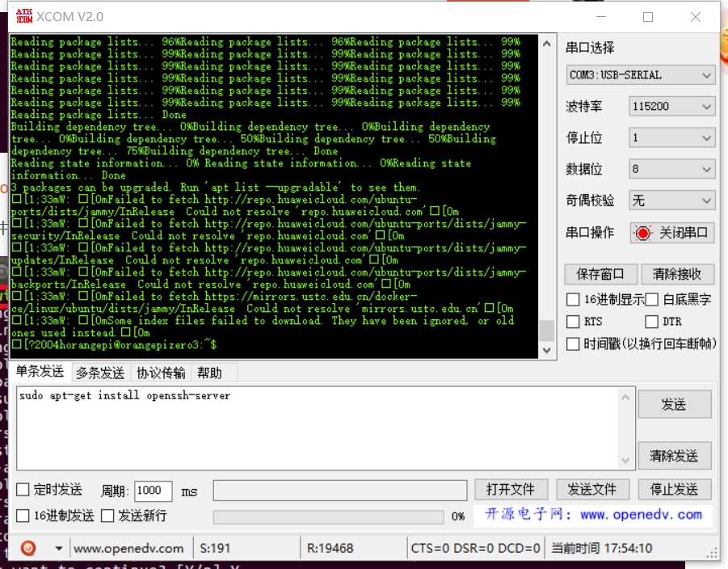728x569 pixels.
Task: Click the red serial status indicator icon
Action: (643, 233)
